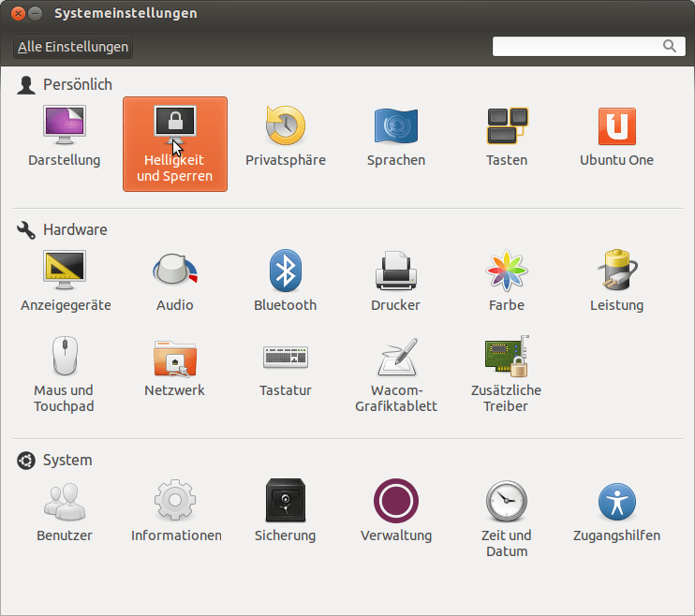695x616 pixels.
Task: Open the Informationen gear panel
Action: click(176, 511)
